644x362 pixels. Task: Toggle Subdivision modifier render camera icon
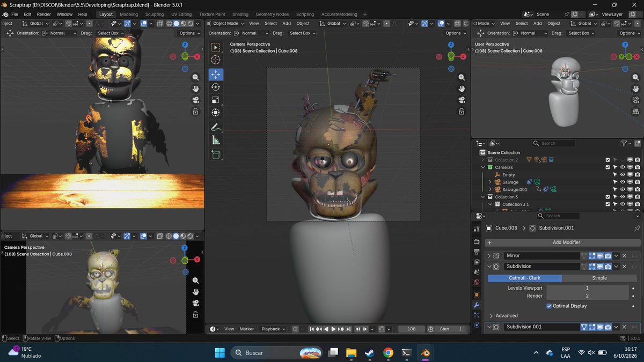[608, 267]
